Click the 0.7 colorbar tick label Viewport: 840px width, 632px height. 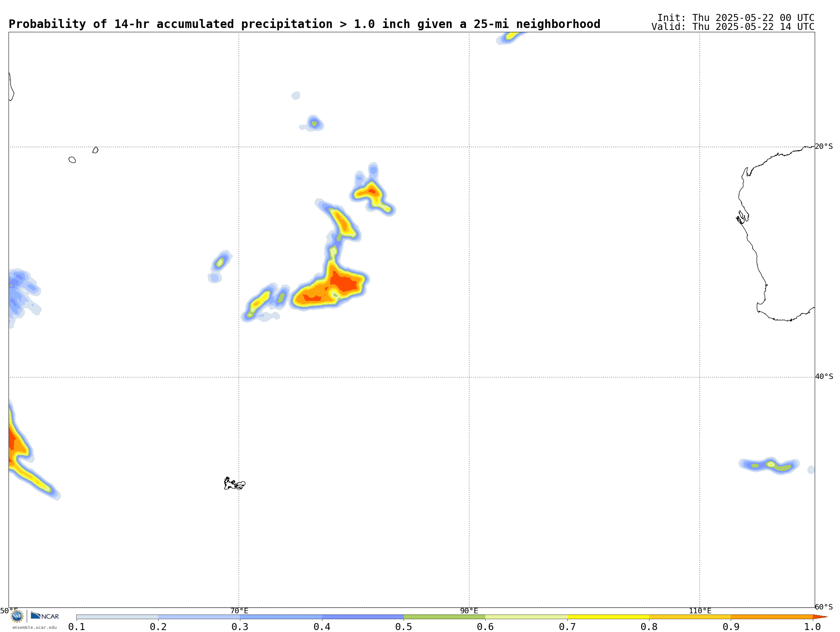pos(567,627)
